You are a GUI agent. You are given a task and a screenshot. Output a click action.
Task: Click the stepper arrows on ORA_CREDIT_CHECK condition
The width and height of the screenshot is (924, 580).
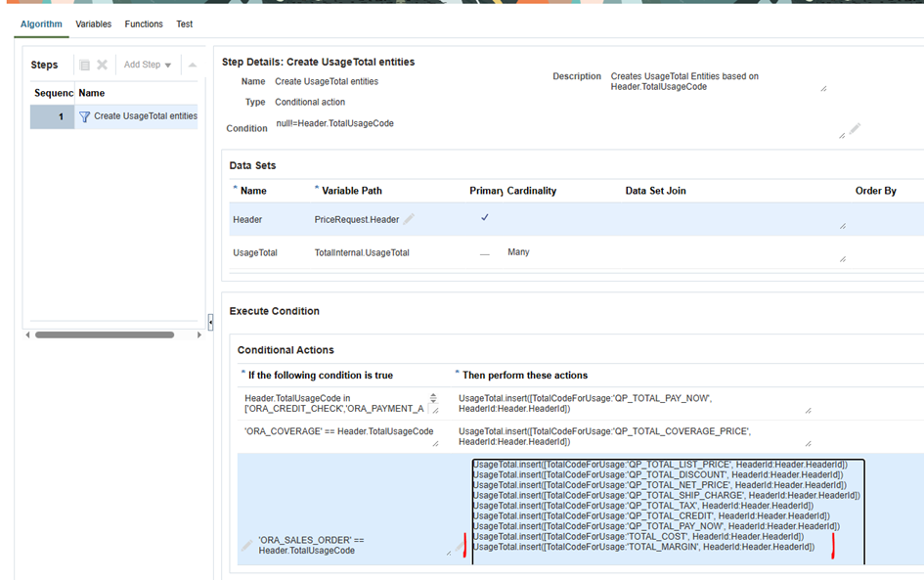[433, 398]
